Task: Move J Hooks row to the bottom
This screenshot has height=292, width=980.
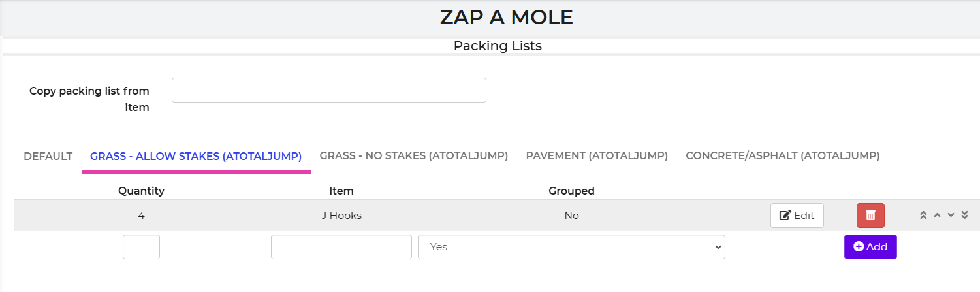Action: pos(965,216)
